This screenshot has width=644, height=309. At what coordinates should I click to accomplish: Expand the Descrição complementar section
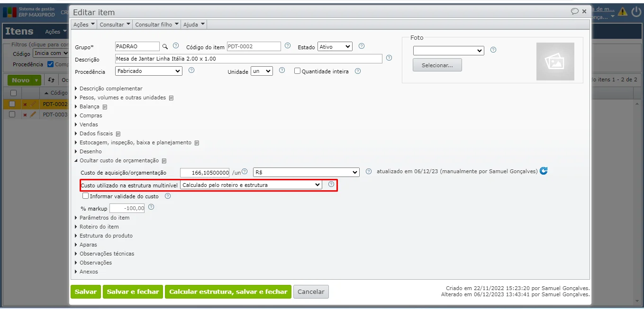[109, 88]
